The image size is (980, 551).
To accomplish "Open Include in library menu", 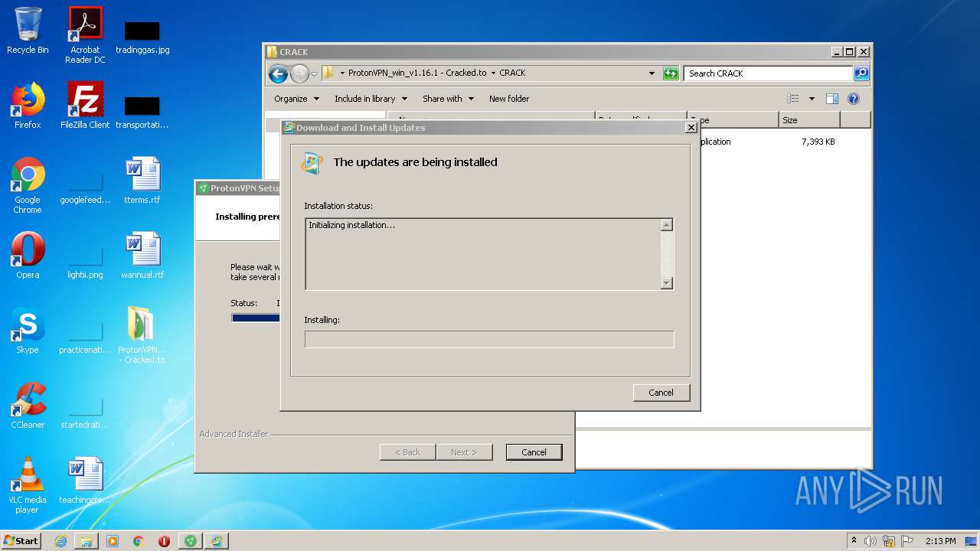I will [x=370, y=99].
